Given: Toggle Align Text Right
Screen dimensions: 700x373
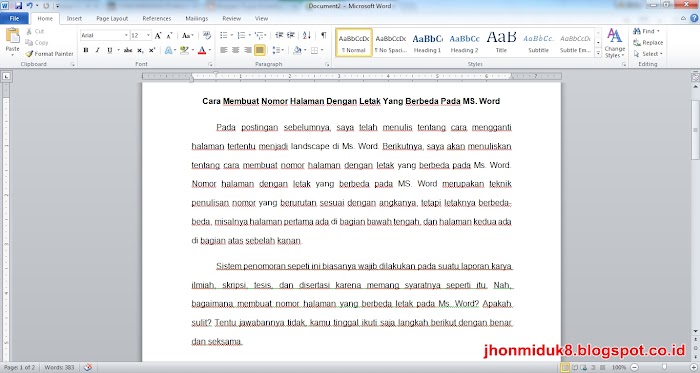Looking at the screenshot, I should pyautogui.click(x=248, y=50).
